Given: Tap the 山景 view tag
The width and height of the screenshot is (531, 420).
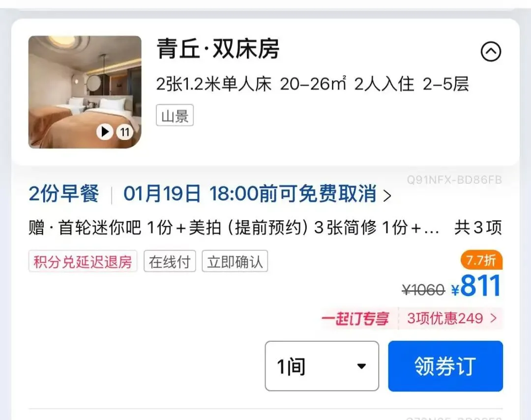Looking at the screenshot, I should (x=175, y=115).
